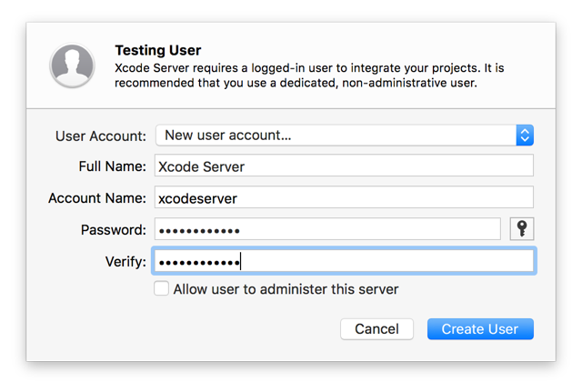Click the administer this server checkbox label text

[286, 289]
